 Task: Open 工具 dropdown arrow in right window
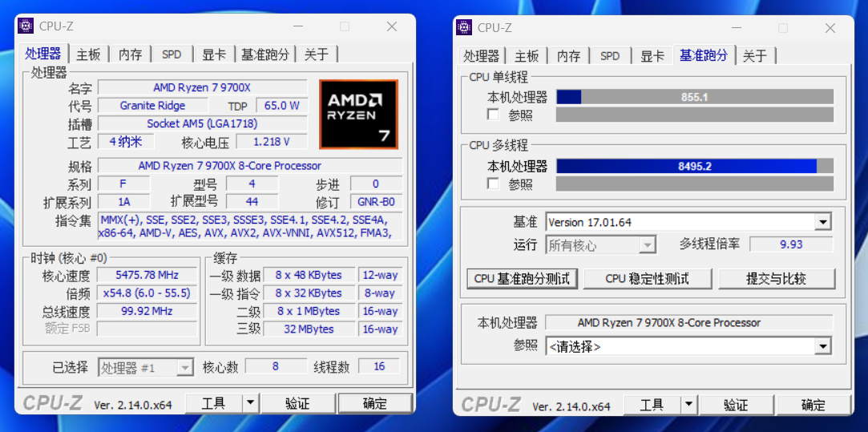(689, 405)
